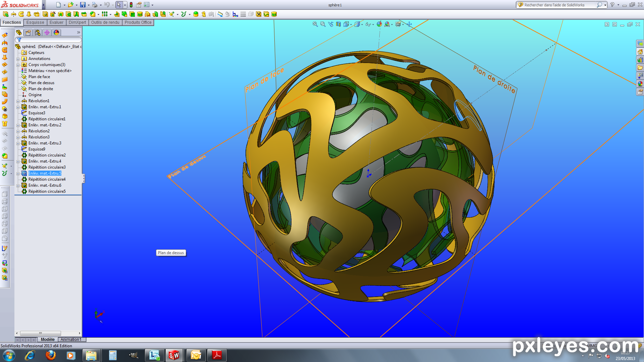The image size is (644, 362).
Task: Select Plan de dessus in the feature tree
Action: click(x=41, y=83)
